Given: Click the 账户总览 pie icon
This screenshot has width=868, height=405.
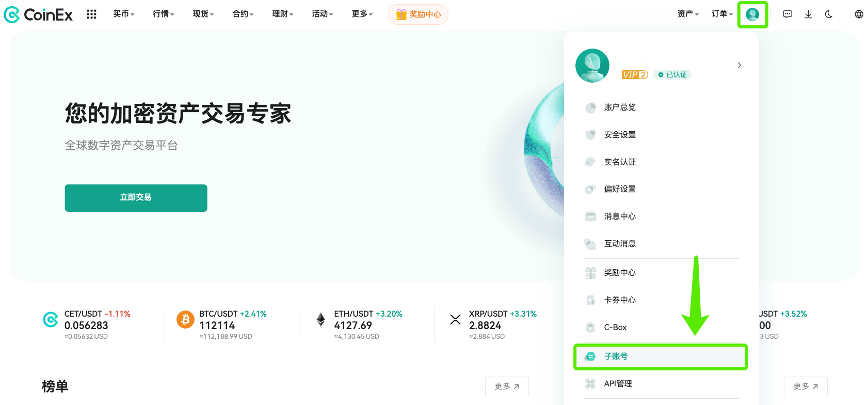Looking at the screenshot, I should tap(590, 107).
